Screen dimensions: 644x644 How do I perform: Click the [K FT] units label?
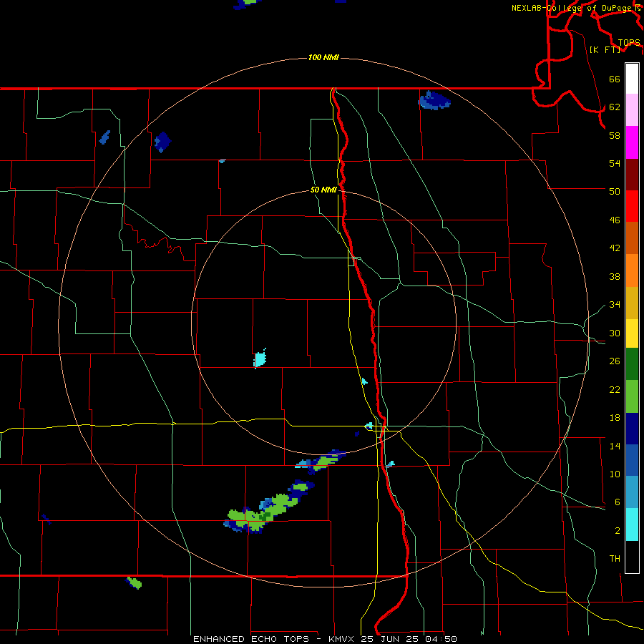coord(605,49)
